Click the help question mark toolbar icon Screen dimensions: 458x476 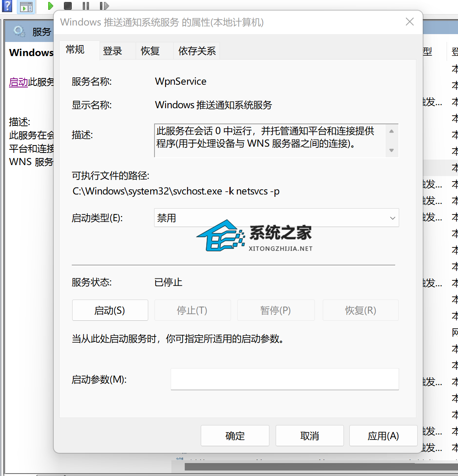[7, 5]
